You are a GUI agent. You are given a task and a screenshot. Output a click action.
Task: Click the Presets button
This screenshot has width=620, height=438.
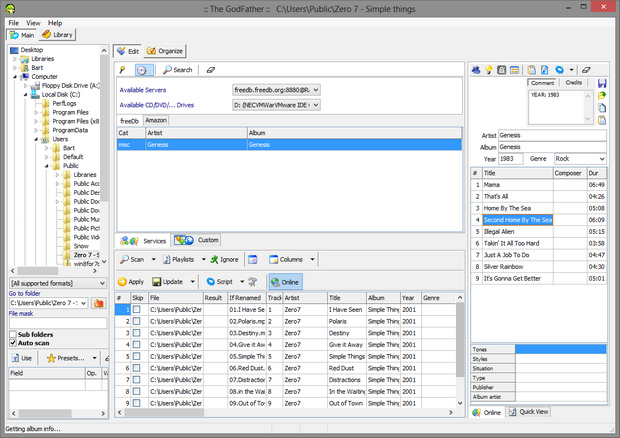66,358
